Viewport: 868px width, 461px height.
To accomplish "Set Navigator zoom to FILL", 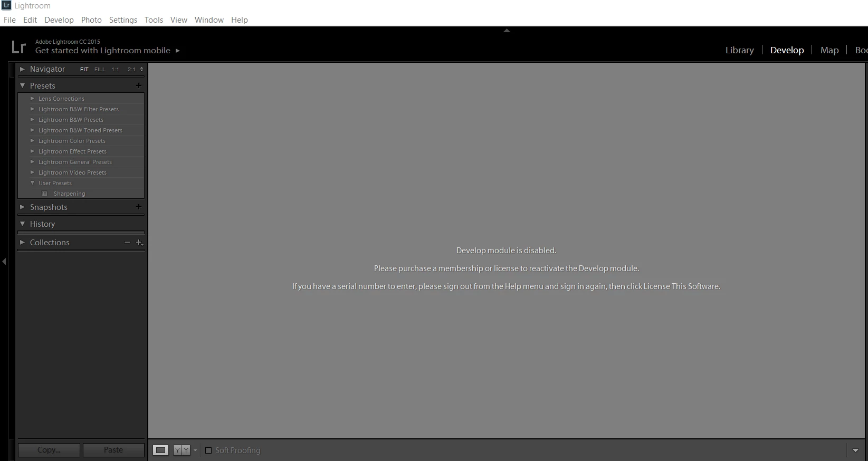I will [x=100, y=69].
